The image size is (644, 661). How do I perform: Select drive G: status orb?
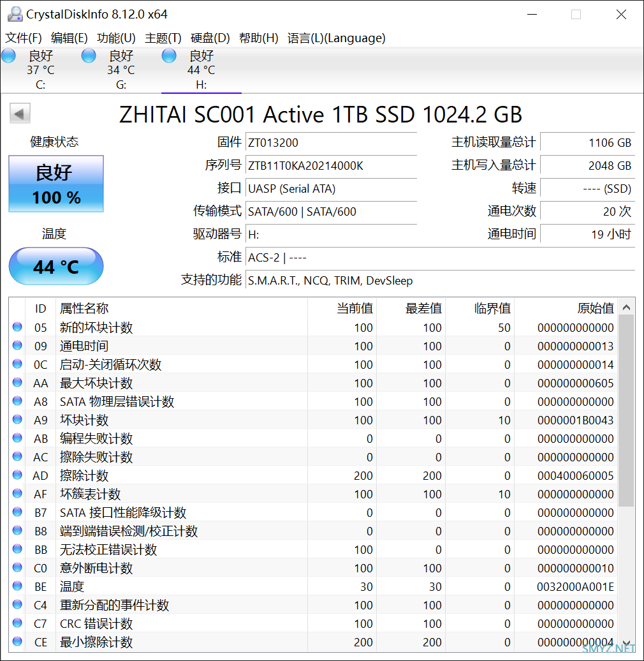coord(89,56)
